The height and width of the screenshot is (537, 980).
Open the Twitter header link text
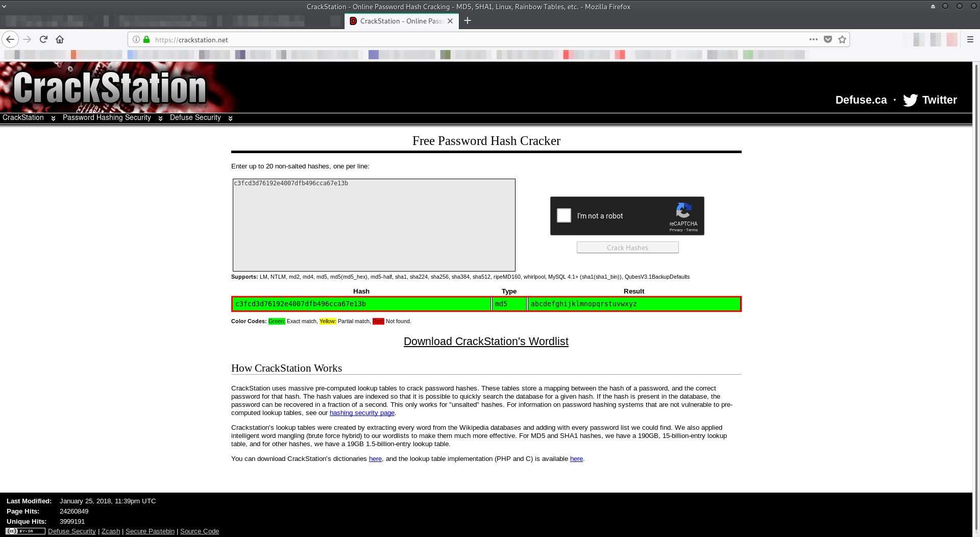[939, 100]
